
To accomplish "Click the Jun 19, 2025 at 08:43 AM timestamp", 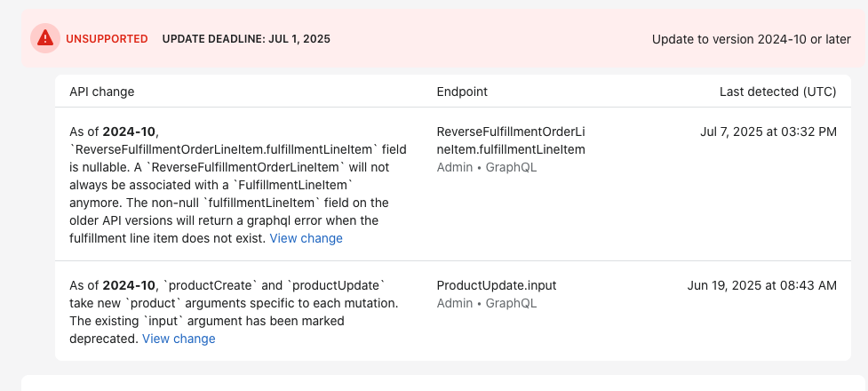I will coord(761,285).
